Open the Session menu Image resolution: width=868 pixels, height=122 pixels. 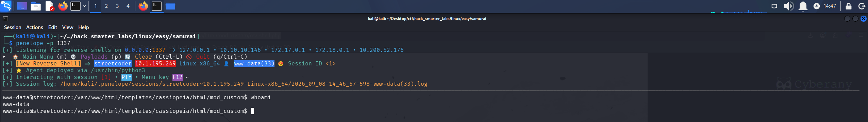(13, 27)
